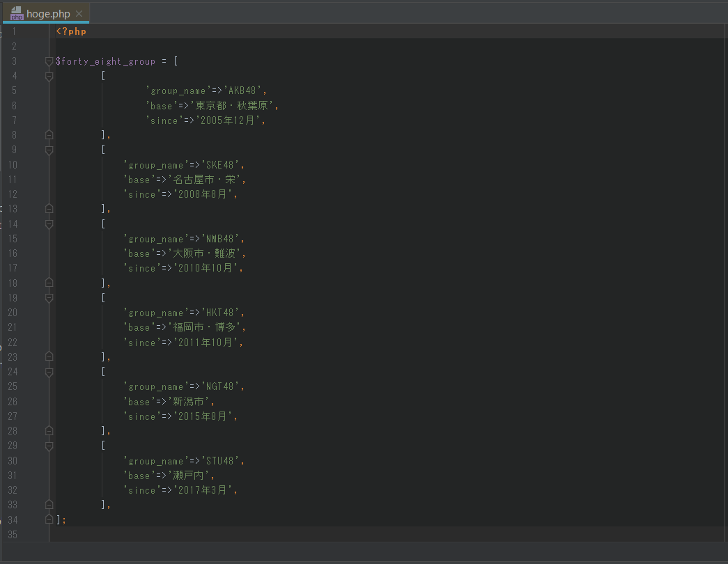Click the 'group_name' key on line 25
The height and width of the screenshot is (564, 728).
(x=156, y=386)
